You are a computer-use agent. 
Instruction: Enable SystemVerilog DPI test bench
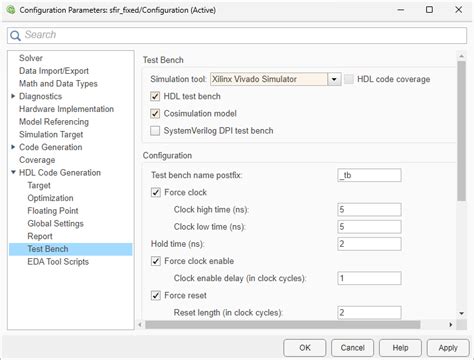(155, 131)
